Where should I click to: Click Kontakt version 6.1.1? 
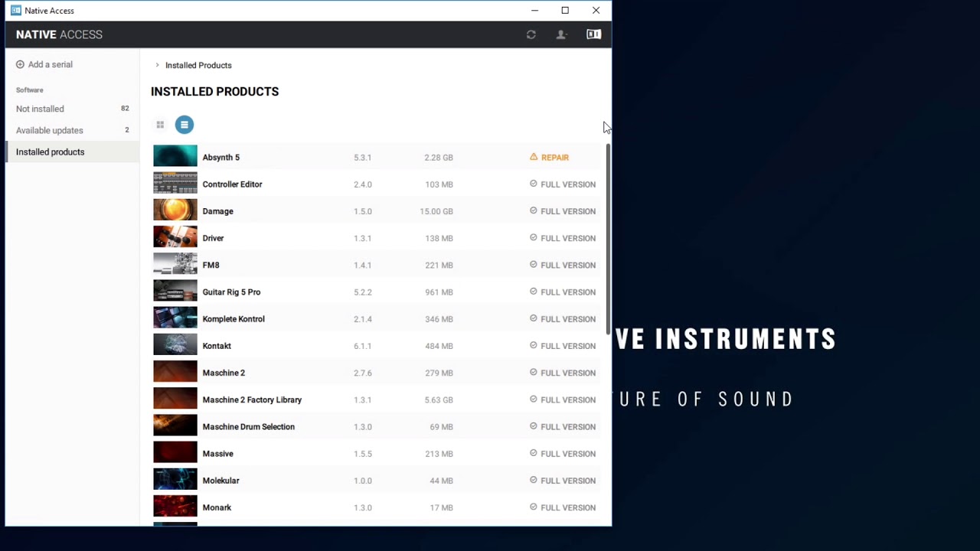pos(363,346)
